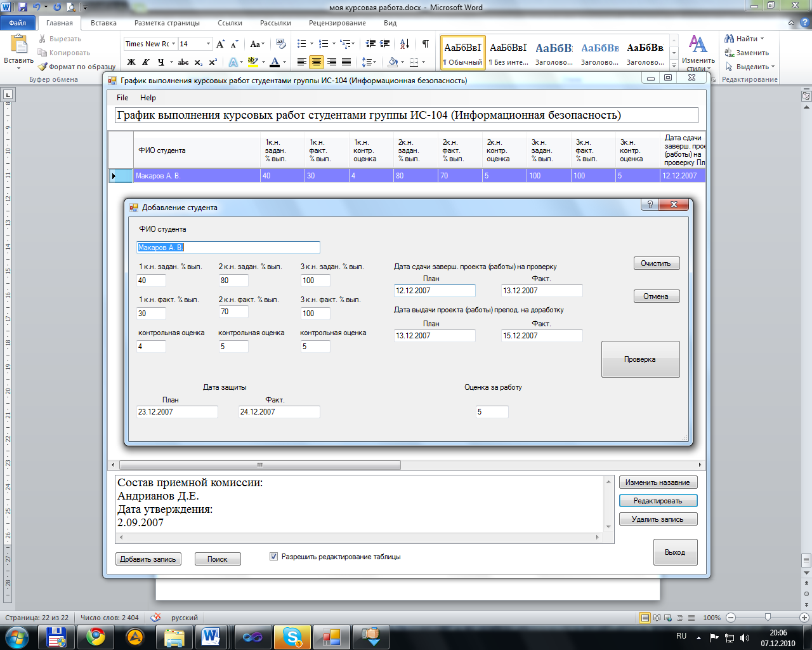Open the font color dropdown arrow

click(x=284, y=62)
